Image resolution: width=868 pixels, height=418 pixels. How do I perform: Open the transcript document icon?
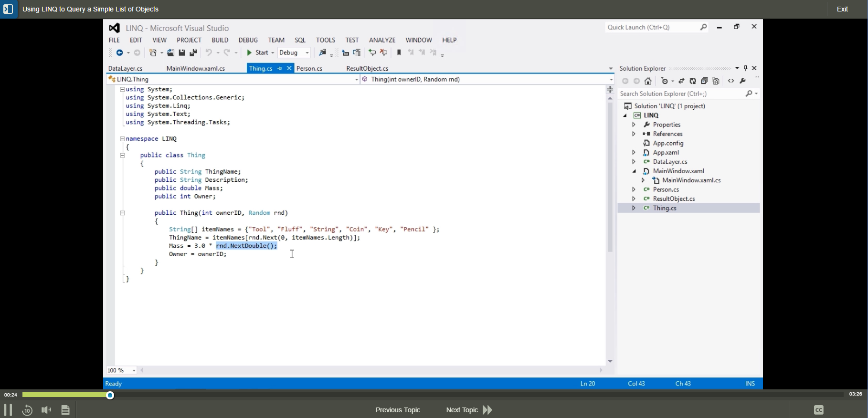[66, 410]
